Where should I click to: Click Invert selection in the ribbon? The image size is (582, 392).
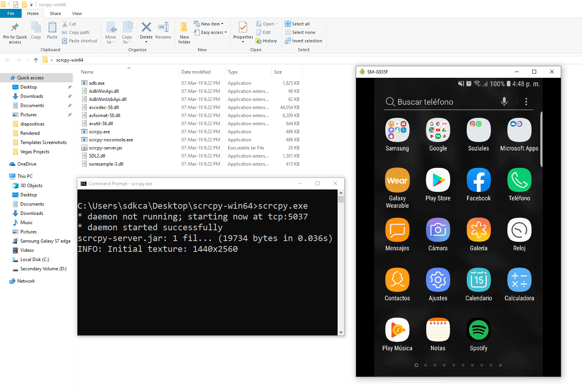click(x=303, y=41)
